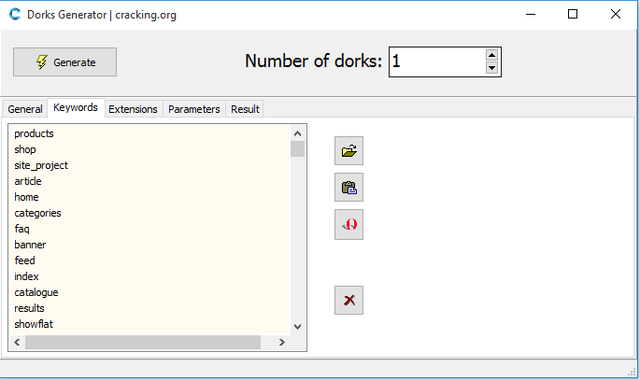Click the horizontal scrollbar thumb
The height and width of the screenshot is (379, 640).
143,342
